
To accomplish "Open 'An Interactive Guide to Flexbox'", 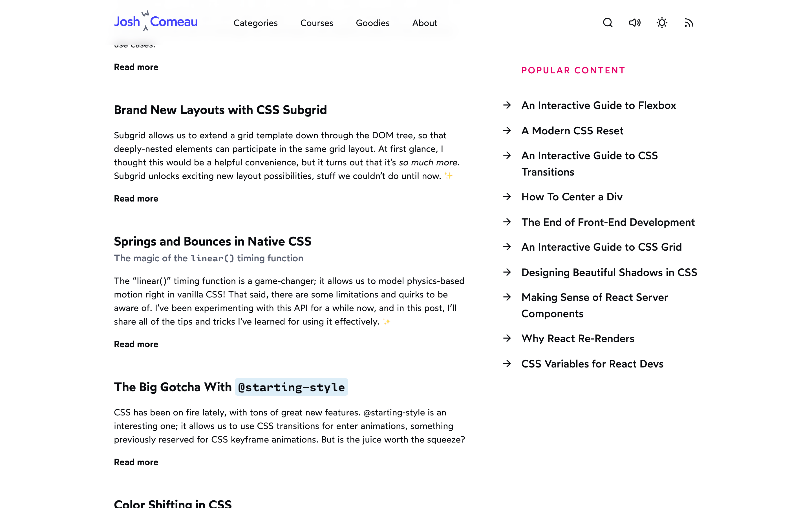I will click(x=598, y=105).
